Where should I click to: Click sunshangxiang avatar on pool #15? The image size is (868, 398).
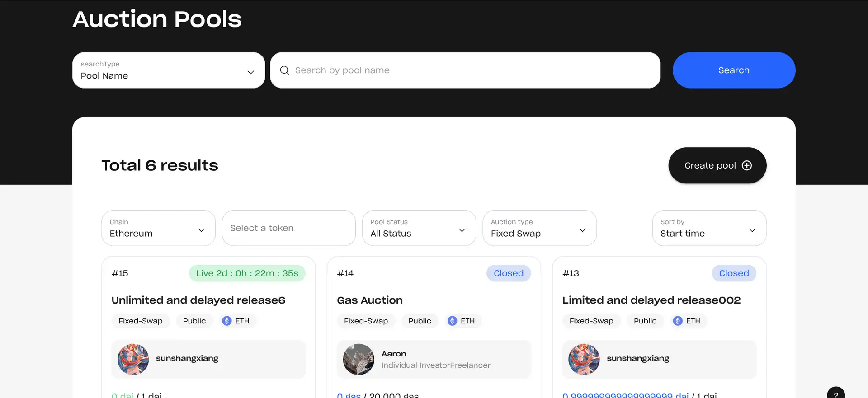[133, 359]
